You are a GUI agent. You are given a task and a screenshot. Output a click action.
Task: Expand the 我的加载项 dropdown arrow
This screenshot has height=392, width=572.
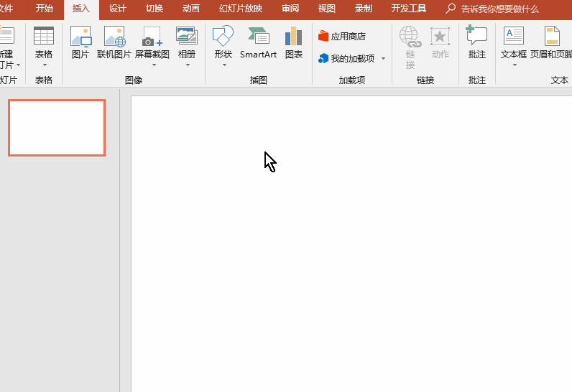pyautogui.click(x=384, y=58)
